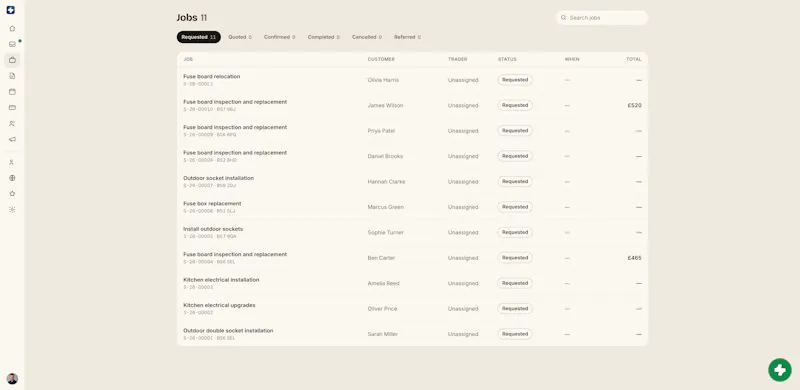Viewport: 800px width, 390px height.
Task: Click the CUSTOMER column header
Action: coord(381,59)
